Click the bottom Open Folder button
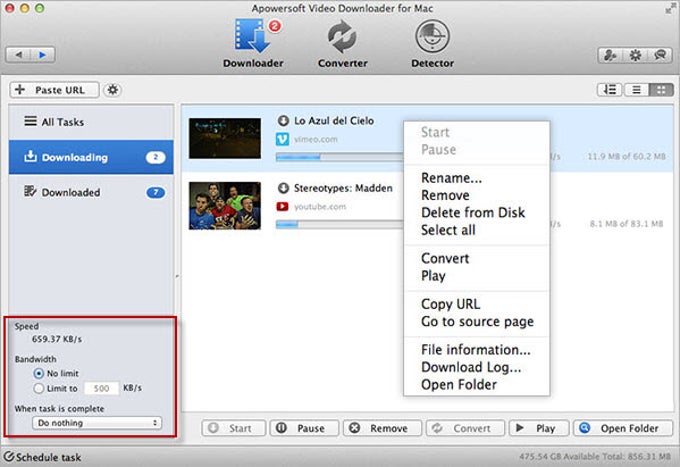The height and width of the screenshot is (467, 680). [x=623, y=428]
